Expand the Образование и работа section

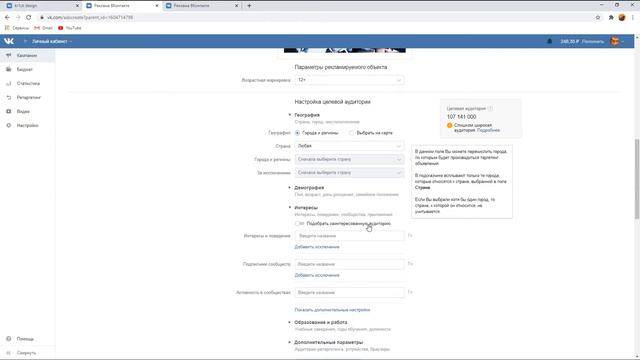click(320, 322)
